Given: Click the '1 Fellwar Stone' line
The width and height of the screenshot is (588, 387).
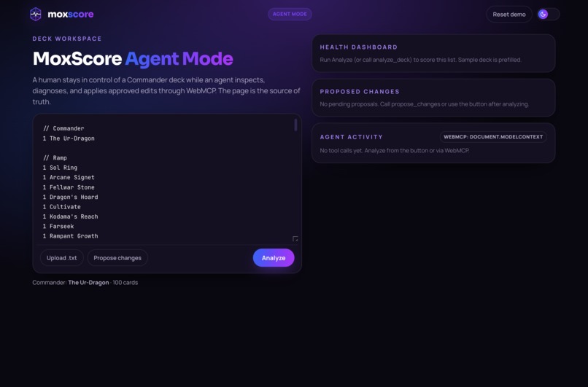Looking at the screenshot, I should coord(69,187).
